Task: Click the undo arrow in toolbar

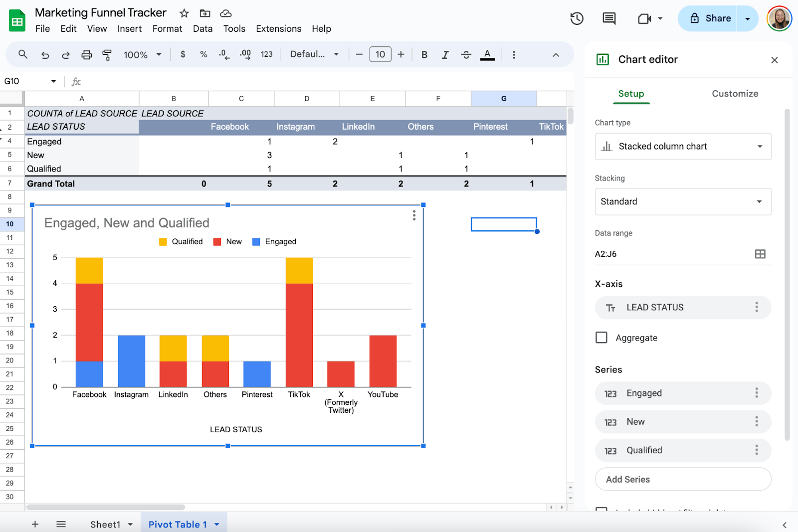Action: point(45,55)
